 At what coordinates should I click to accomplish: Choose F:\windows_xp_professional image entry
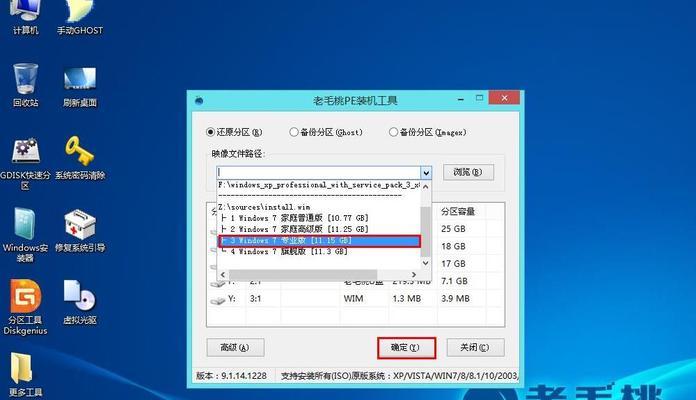[x=319, y=185]
